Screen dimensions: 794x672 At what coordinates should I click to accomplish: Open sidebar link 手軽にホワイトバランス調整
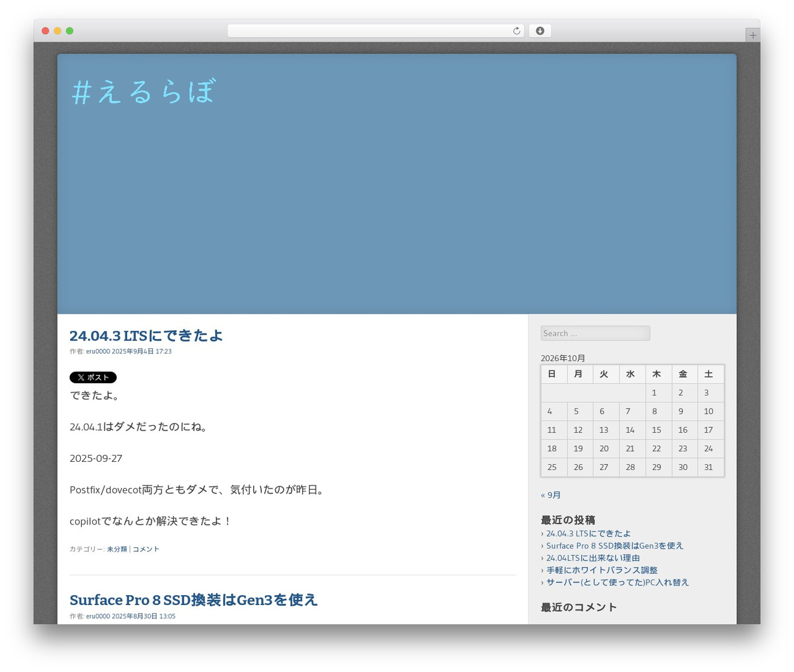[602, 570]
